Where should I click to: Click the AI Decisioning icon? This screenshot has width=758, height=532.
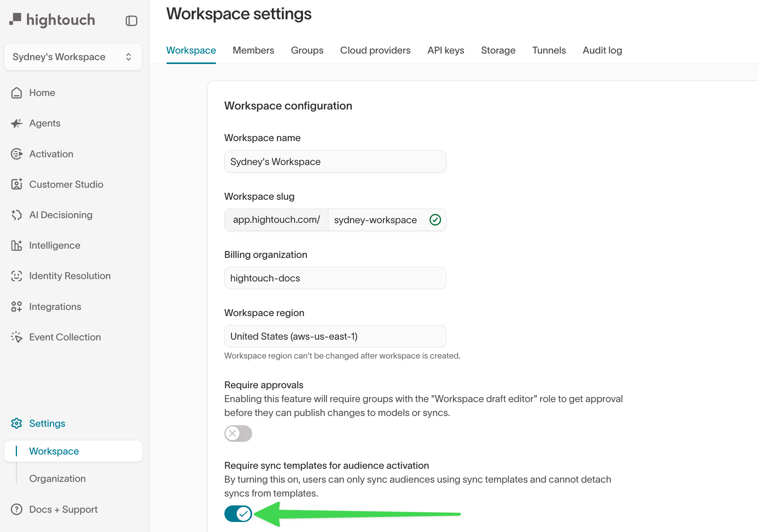(17, 215)
